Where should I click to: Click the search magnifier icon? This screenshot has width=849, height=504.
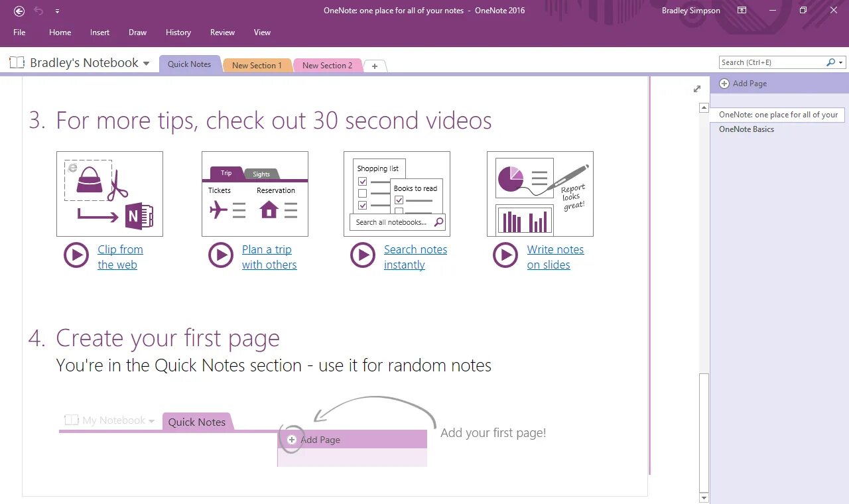(x=830, y=62)
